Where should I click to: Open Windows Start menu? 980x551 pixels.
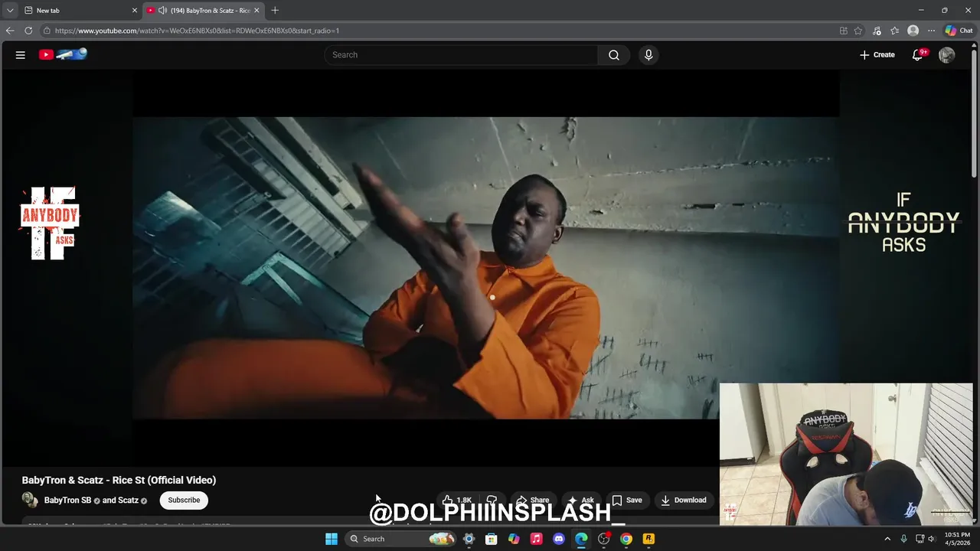(x=332, y=539)
